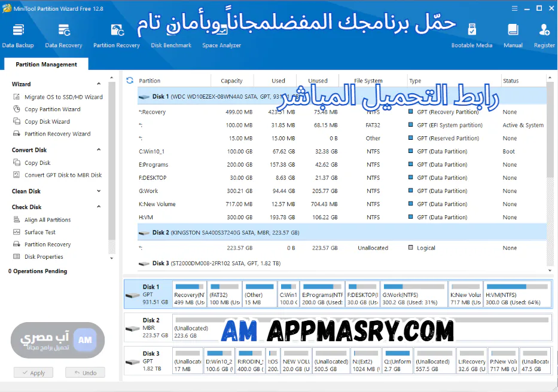Screen dimensions: 558x392
Task: Start a Surface Test
Action: [35, 232]
